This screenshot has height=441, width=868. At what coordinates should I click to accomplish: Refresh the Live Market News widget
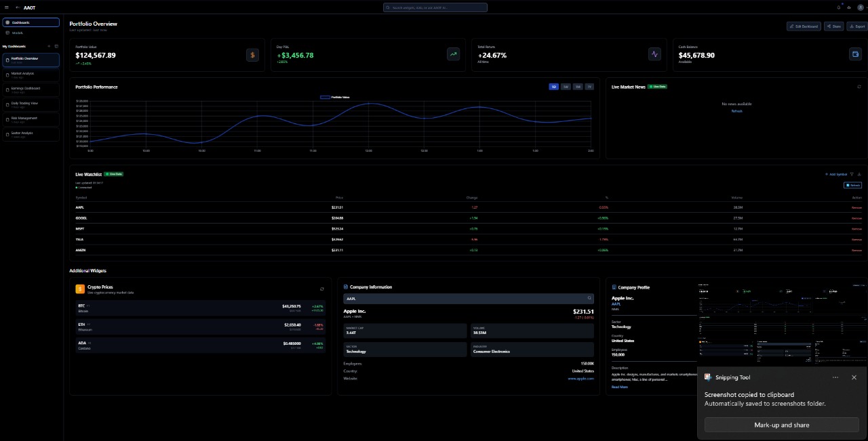point(859,87)
